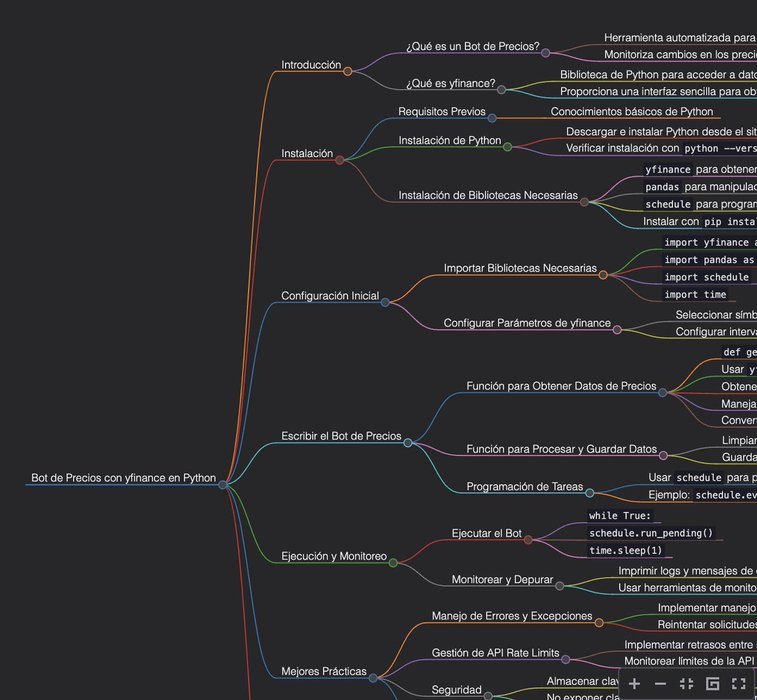Collapse the Introducción branch circle
This screenshot has width=757, height=700.
348,71
